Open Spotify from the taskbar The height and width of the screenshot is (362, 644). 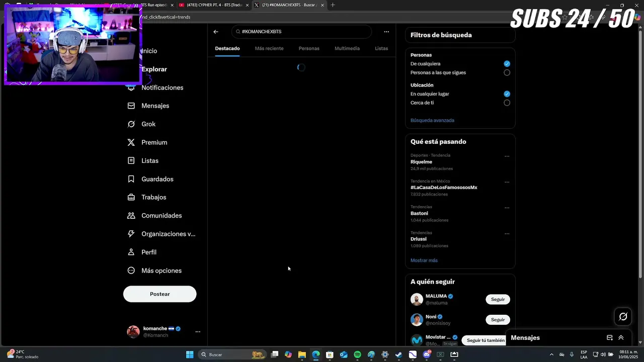[x=357, y=354]
